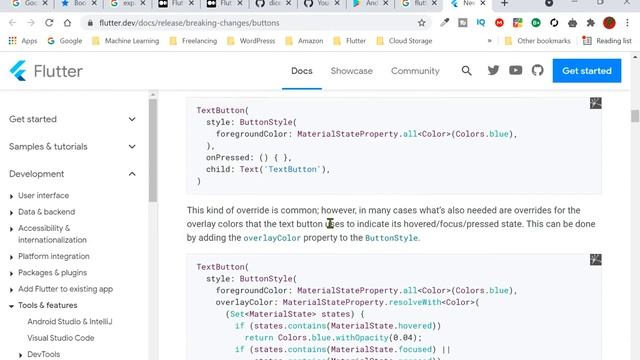Bookmark this page with the star icon

coord(422,23)
